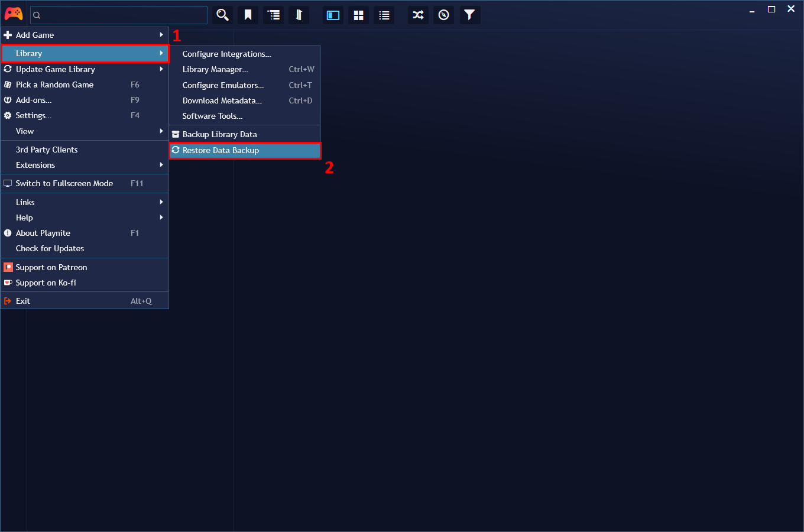804x532 pixels.
Task: Open saved filter presets bookmark icon
Action: point(248,15)
